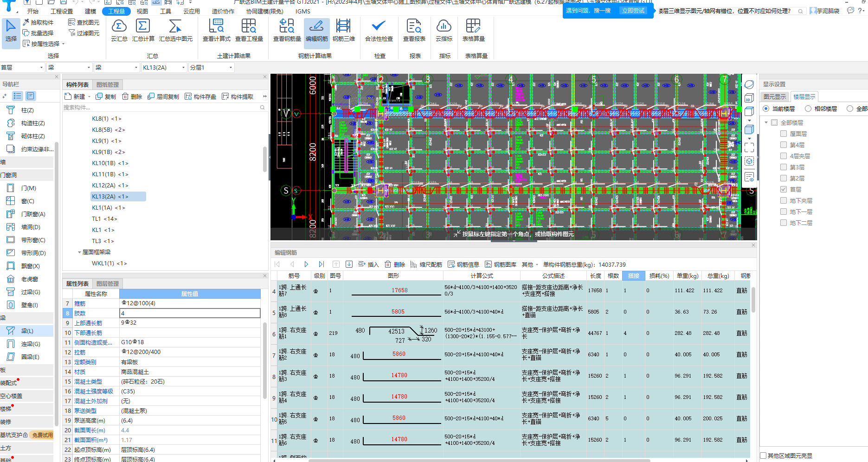This screenshot has width=868, height=462.
Task: Click 插入 insert rebar row
Action: pos(369,264)
